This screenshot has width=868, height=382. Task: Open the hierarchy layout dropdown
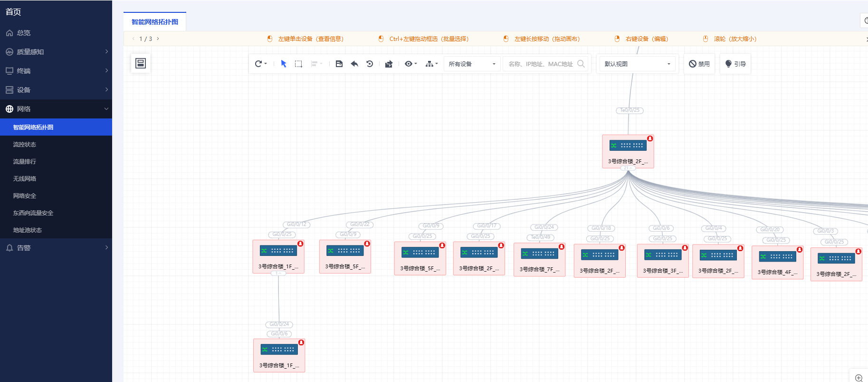431,64
